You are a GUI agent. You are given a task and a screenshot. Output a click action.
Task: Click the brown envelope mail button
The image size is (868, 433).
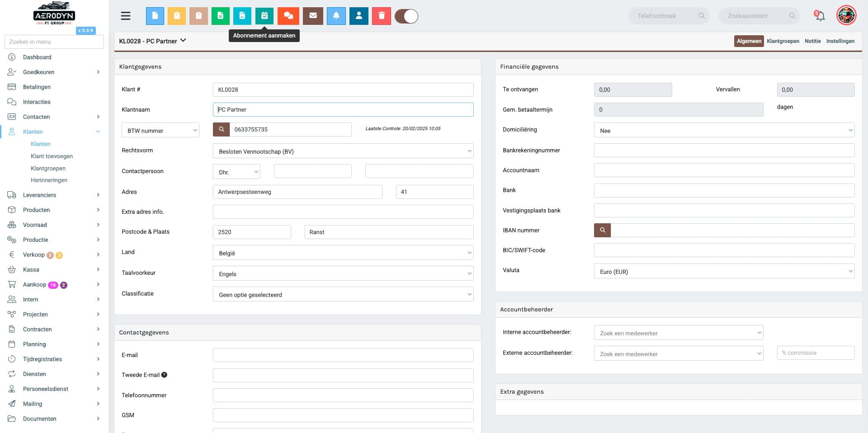click(x=313, y=16)
